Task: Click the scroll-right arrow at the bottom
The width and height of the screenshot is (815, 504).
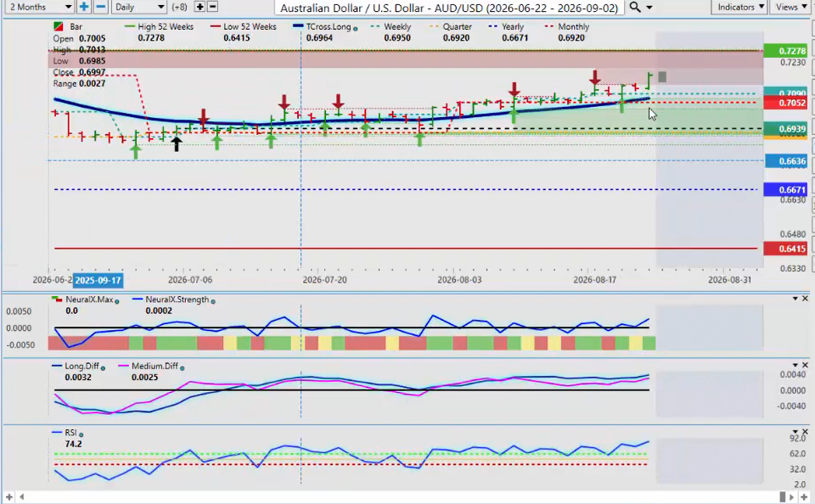Action: coord(793,497)
